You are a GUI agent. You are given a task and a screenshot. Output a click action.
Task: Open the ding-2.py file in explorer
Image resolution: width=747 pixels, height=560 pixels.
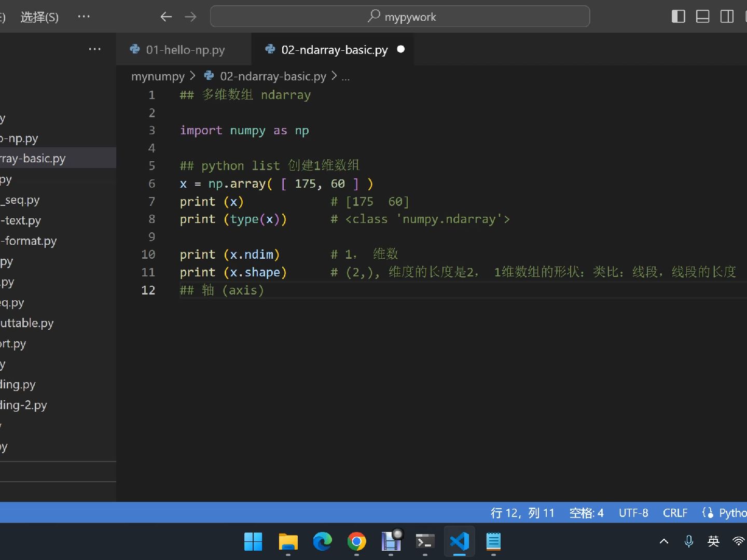(x=58, y=405)
